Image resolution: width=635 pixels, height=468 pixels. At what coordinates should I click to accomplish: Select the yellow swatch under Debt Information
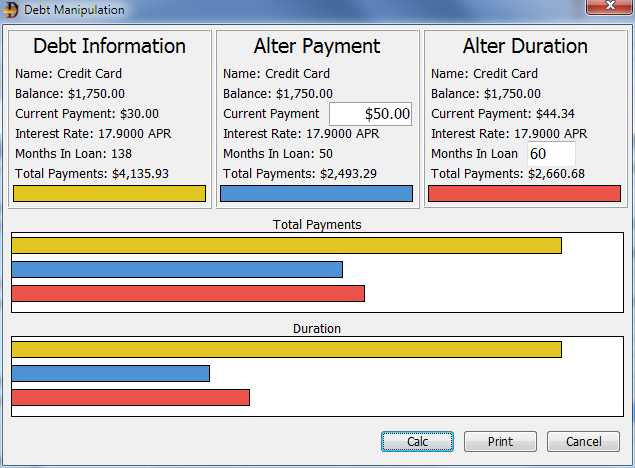[x=109, y=193]
